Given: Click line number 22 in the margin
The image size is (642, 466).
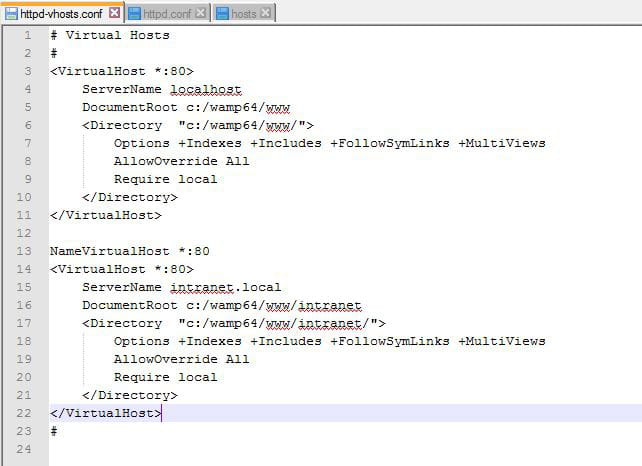Looking at the screenshot, I should tap(24, 413).
